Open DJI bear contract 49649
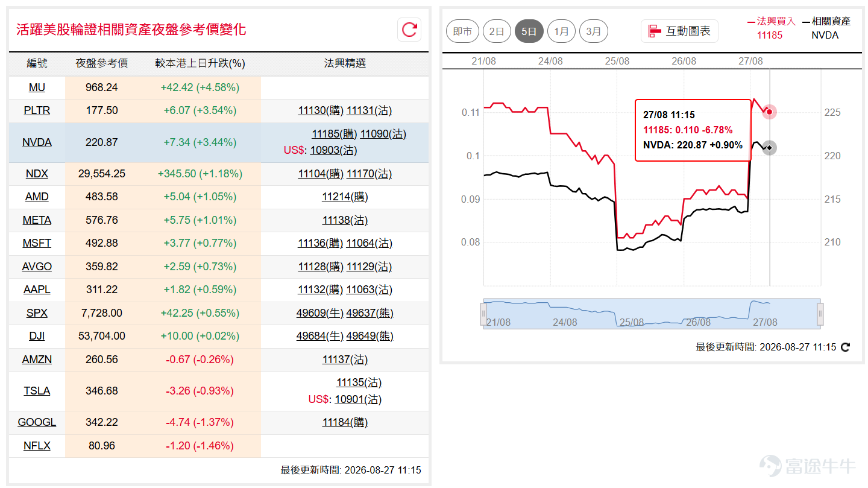The width and height of the screenshot is (868, 488). [370, 336]
